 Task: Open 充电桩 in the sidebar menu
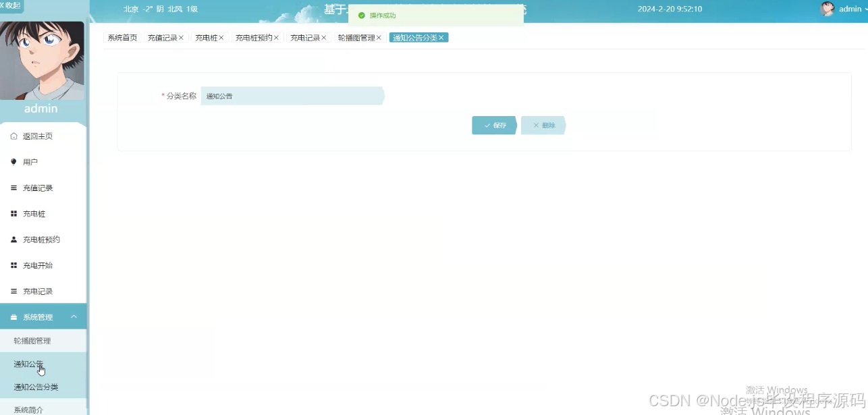coord(43,214)
